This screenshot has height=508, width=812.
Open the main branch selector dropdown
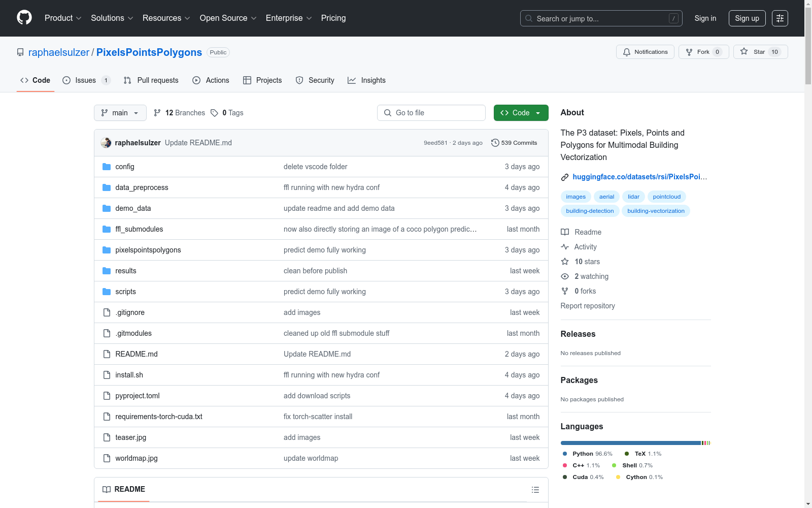click(120, 113)
